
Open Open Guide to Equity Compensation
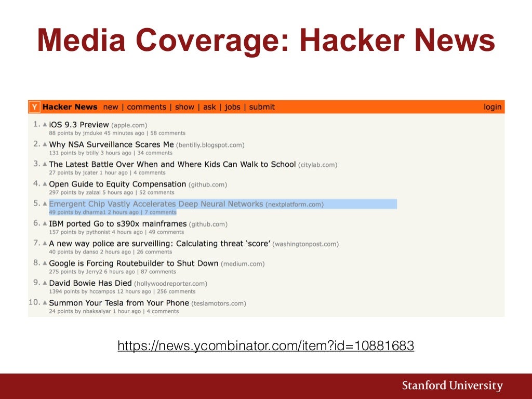pyautogui.click(x=117, y=184)
